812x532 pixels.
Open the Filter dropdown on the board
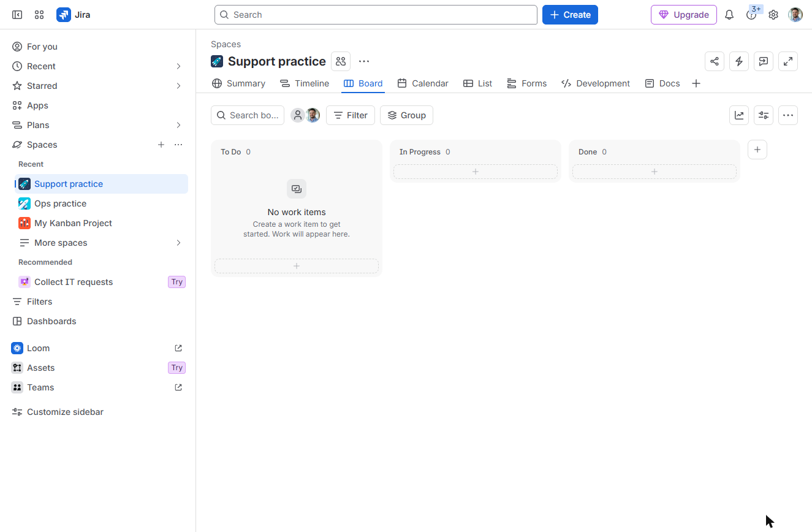click(351, 115)
